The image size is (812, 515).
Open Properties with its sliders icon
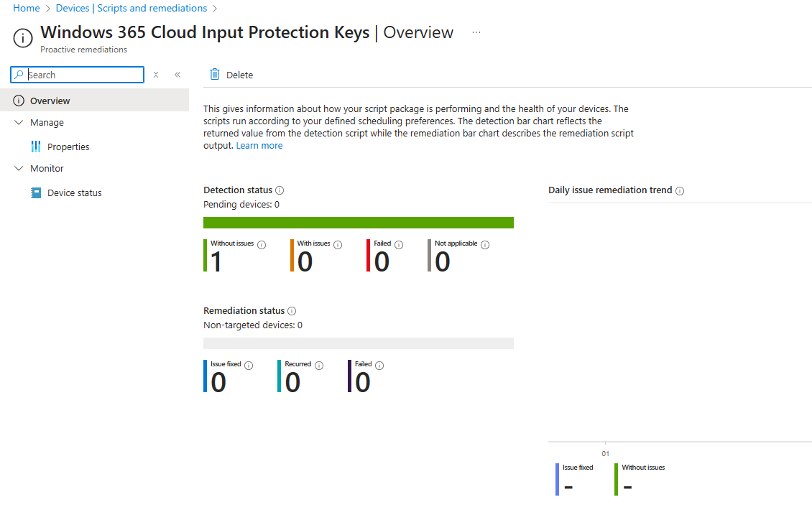pyautogui.click(x=36, y=147)
